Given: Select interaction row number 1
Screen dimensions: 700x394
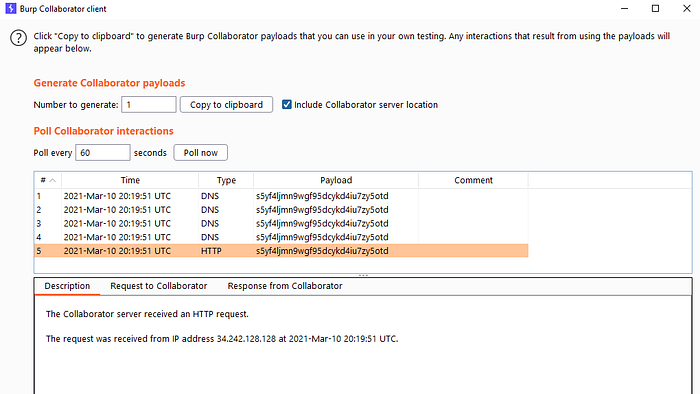Looking at the screenshot, I should pos(281,196).
